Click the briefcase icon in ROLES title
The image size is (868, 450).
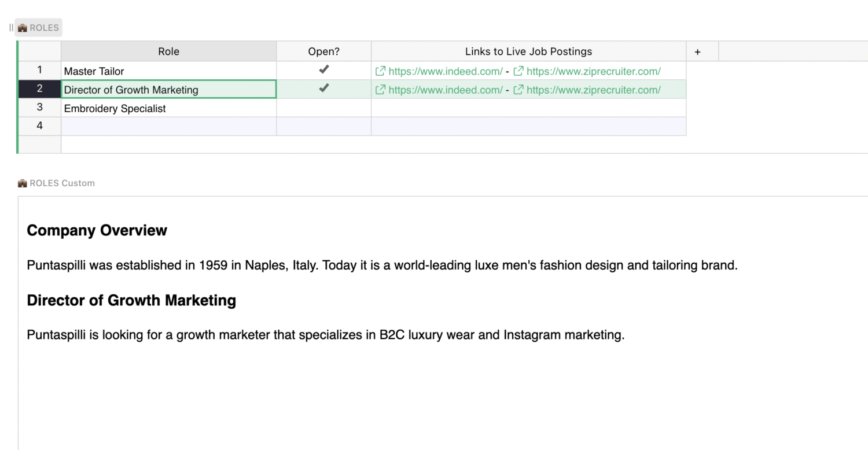click(23, 28)
